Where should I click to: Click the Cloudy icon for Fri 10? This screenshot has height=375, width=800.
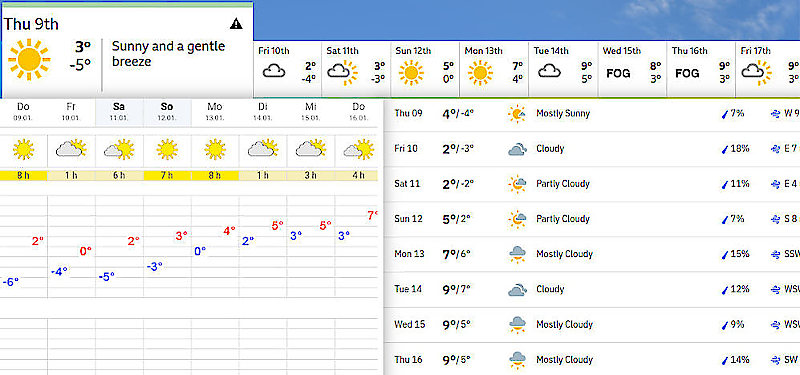[517, 149]
